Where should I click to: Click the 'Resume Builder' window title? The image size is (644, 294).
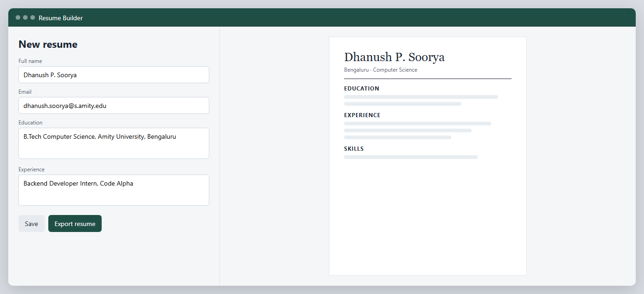[x=61, y=18]
